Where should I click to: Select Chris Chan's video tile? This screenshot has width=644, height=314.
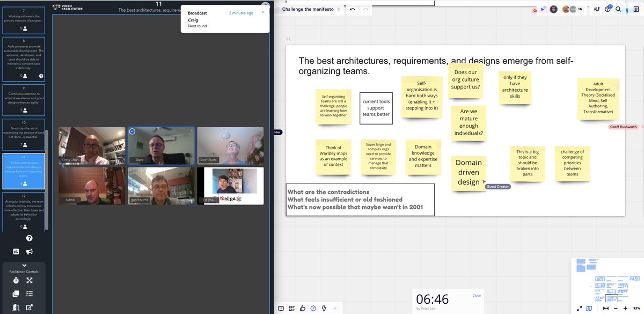(92, 146)
